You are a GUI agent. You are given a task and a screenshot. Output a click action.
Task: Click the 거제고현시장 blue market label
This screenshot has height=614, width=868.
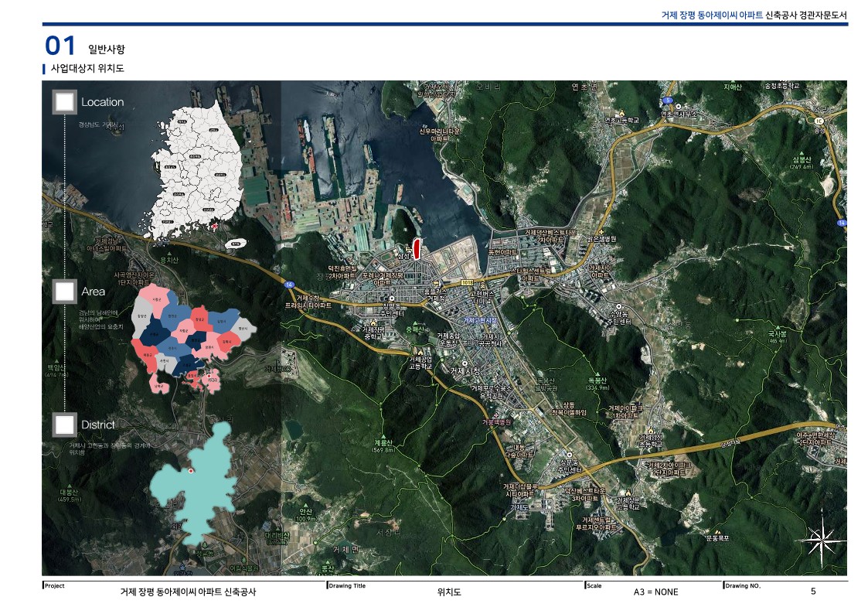point(480,319)
